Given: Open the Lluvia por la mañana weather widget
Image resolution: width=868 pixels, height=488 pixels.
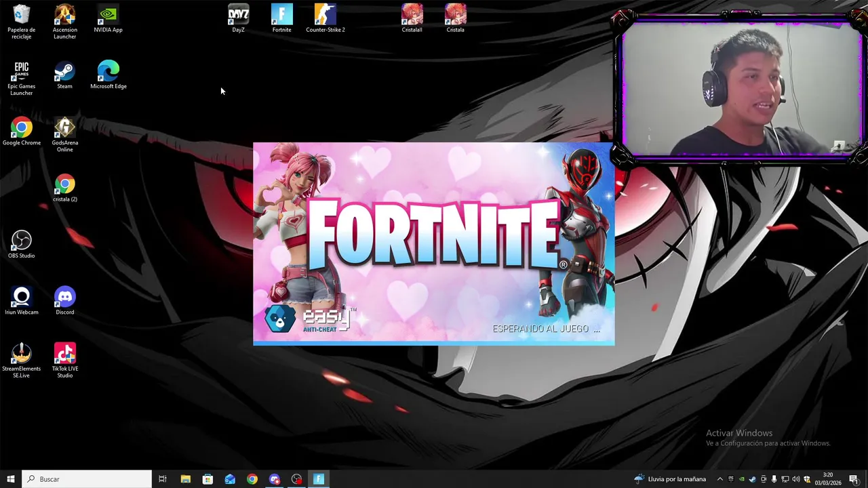Looking at the screenshot, I should 670,479.
